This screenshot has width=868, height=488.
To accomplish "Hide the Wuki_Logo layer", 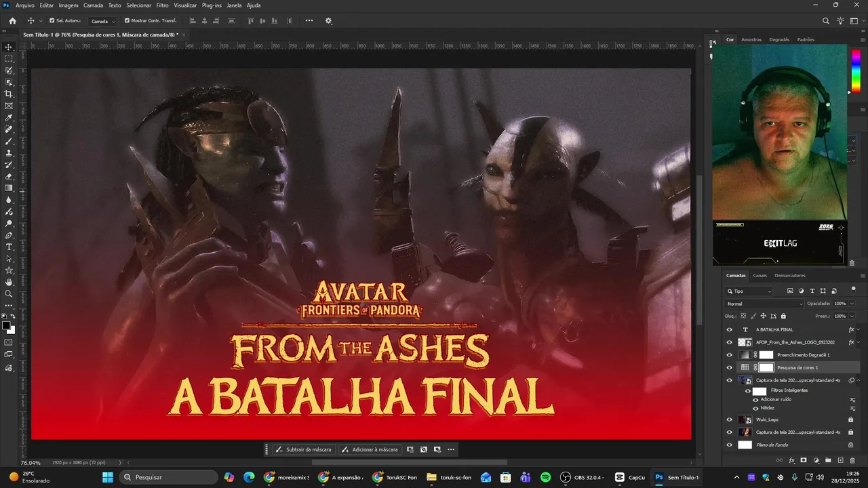I will point(730,420).
